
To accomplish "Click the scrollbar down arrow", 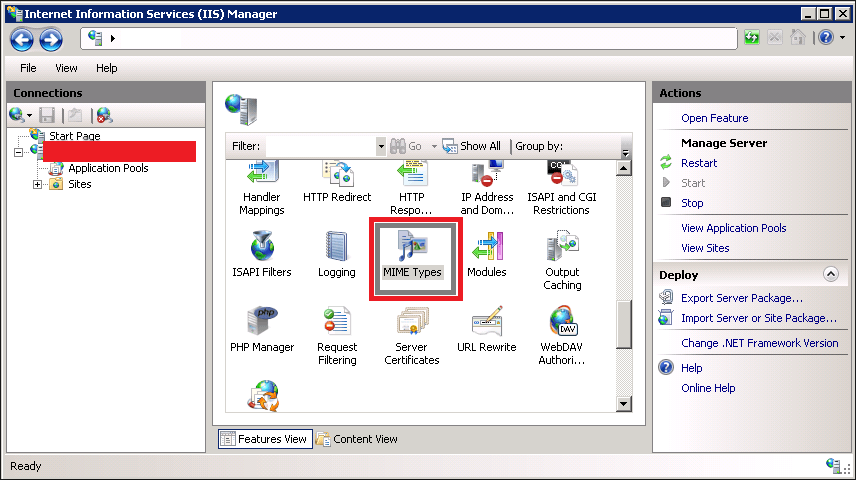I will point(623,404).
